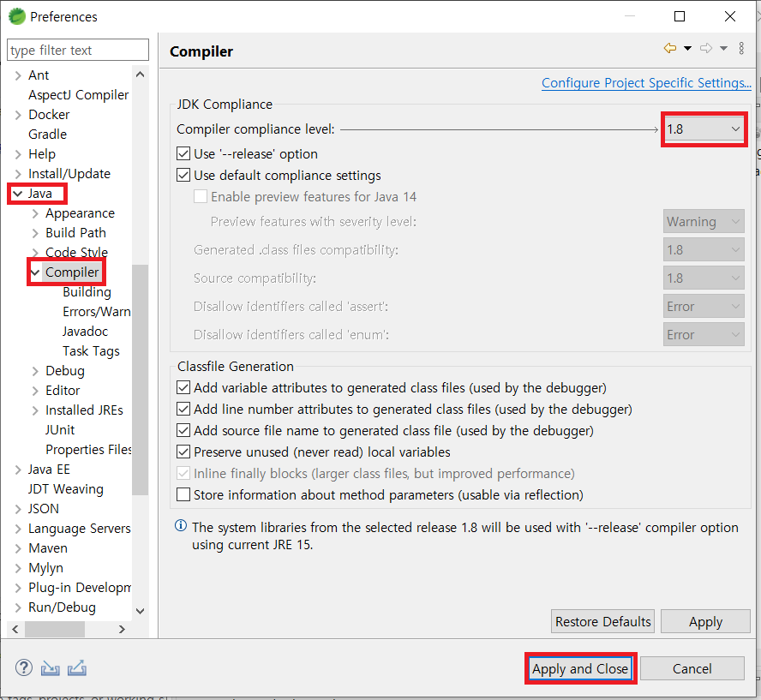761x700 pixels.
Task: Click the forward navigation arrow icon
Action: point(706,48)
